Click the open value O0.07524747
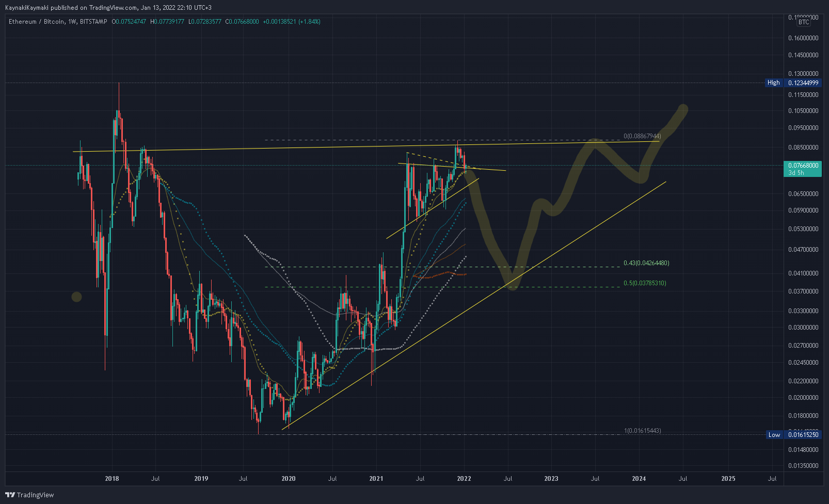 click(x=129, y=22)
